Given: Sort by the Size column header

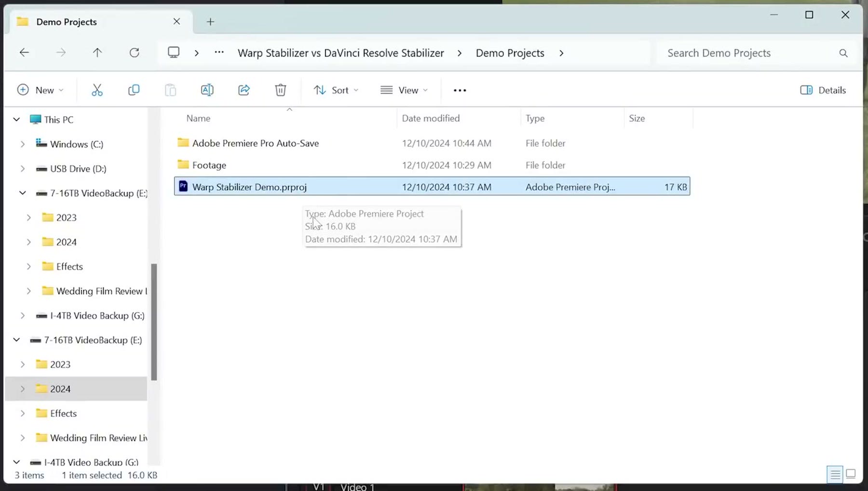Looking at the screenshot, I should (x=637, y=118).
